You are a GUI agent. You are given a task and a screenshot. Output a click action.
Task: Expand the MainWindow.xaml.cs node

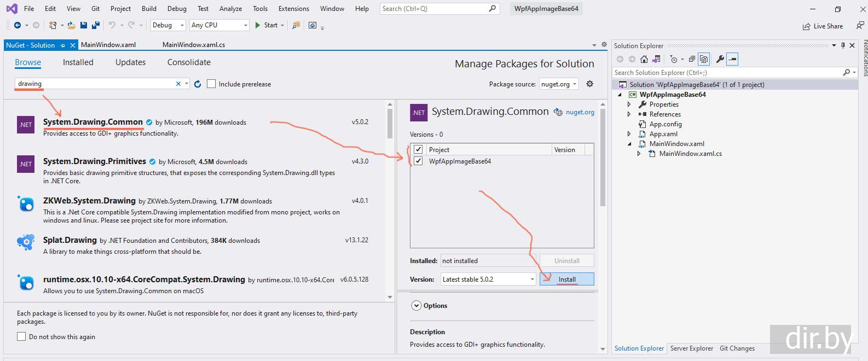point(639,154)
